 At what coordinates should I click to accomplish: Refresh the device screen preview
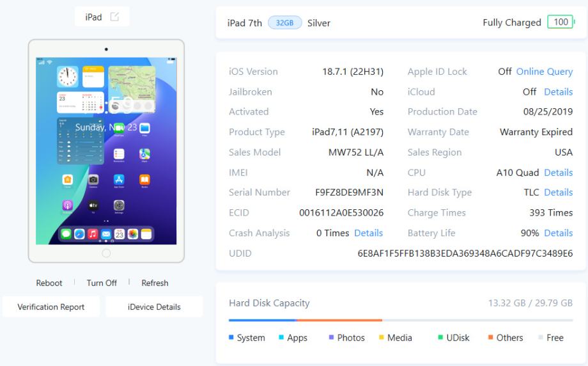point(155,283)
